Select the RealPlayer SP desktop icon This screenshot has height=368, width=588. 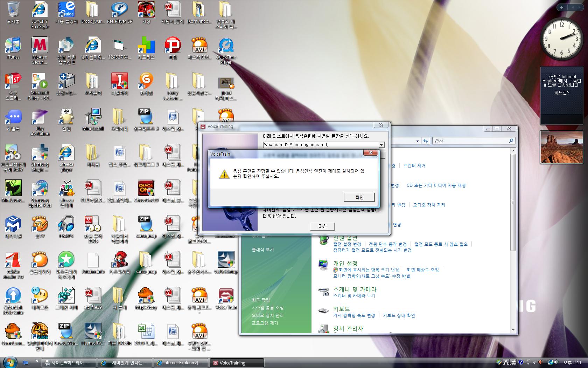120,13
